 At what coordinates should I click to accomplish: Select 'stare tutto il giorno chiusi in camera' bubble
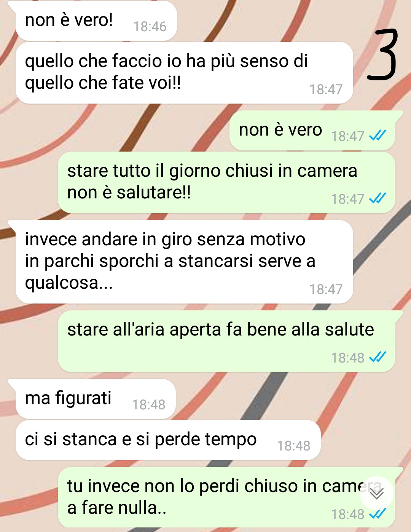(226, 182)
